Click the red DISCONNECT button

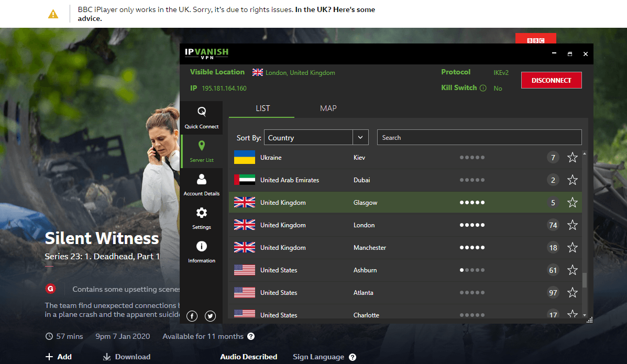point(551,80)
